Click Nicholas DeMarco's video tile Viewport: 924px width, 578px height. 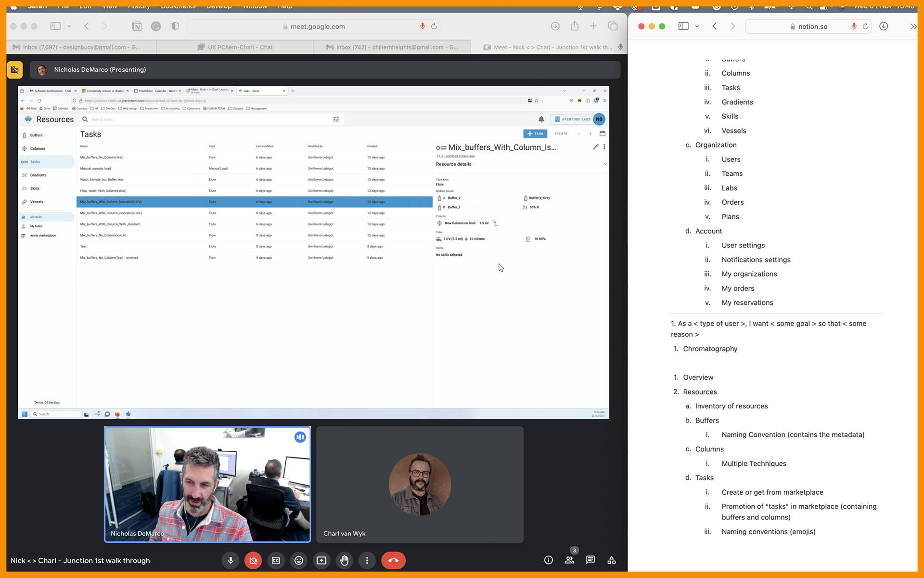pos(207,485)
